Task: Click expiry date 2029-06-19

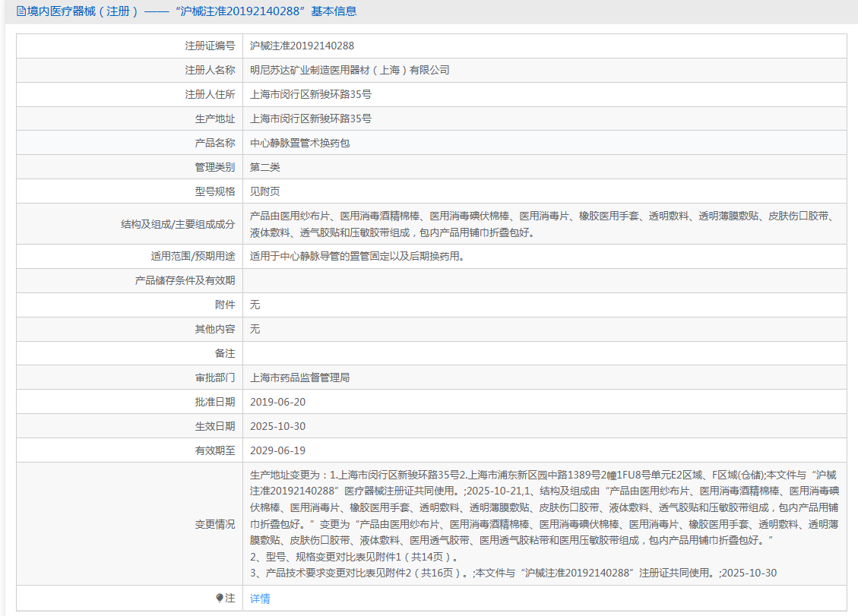Action: coord(277,450)
